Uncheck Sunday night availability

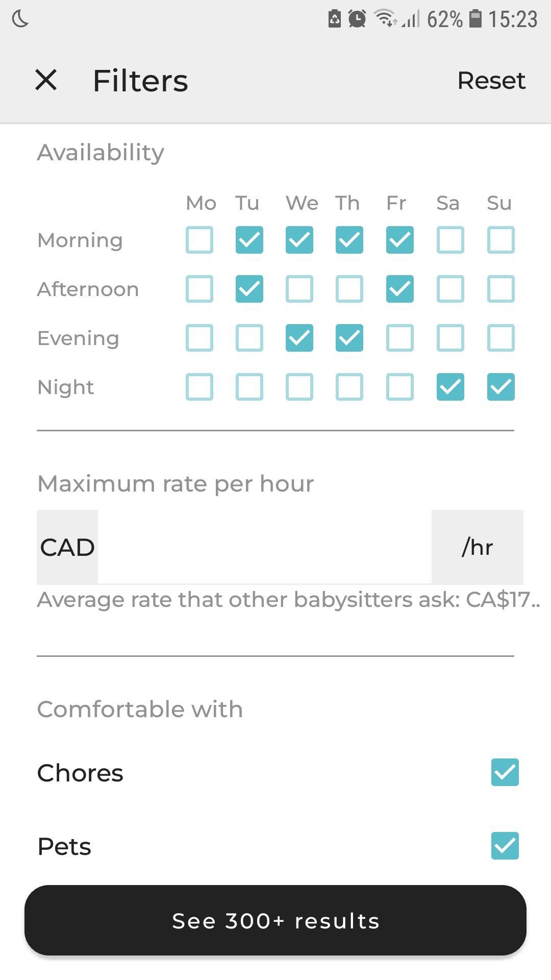[500, 387]
